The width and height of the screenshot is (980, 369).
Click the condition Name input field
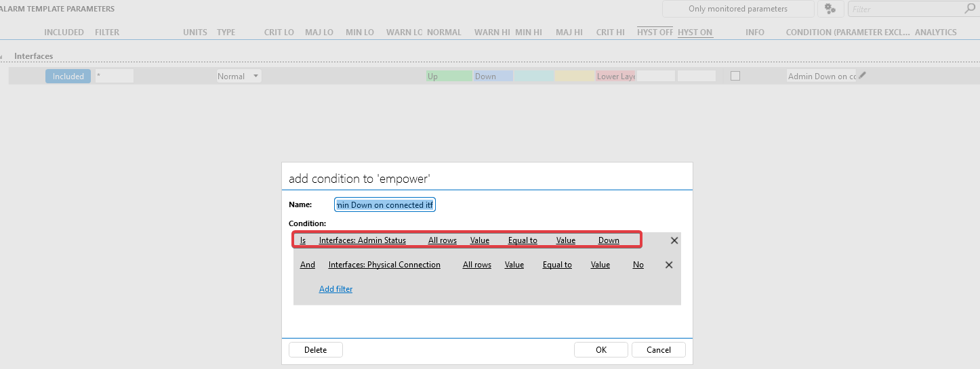(385, 204)
